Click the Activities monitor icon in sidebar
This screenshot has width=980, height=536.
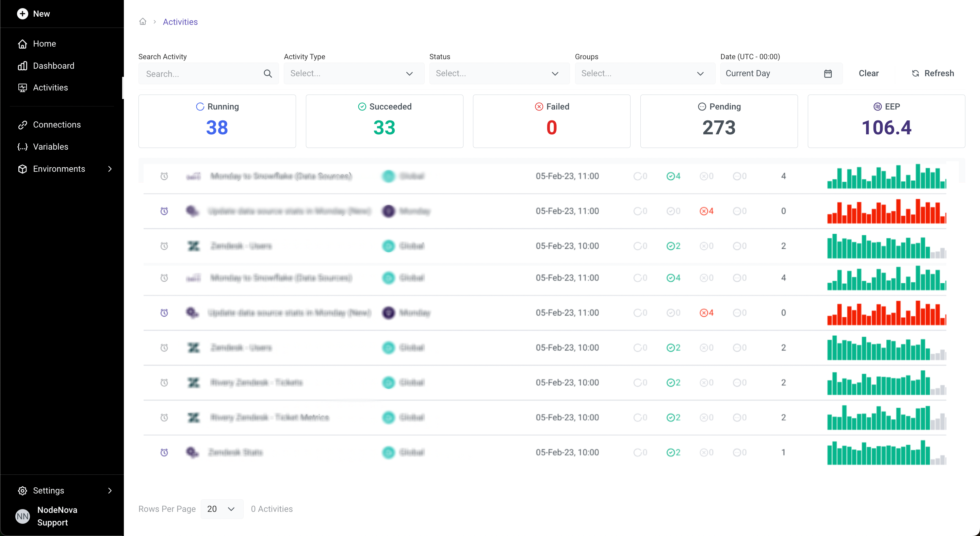click(22, 87)
